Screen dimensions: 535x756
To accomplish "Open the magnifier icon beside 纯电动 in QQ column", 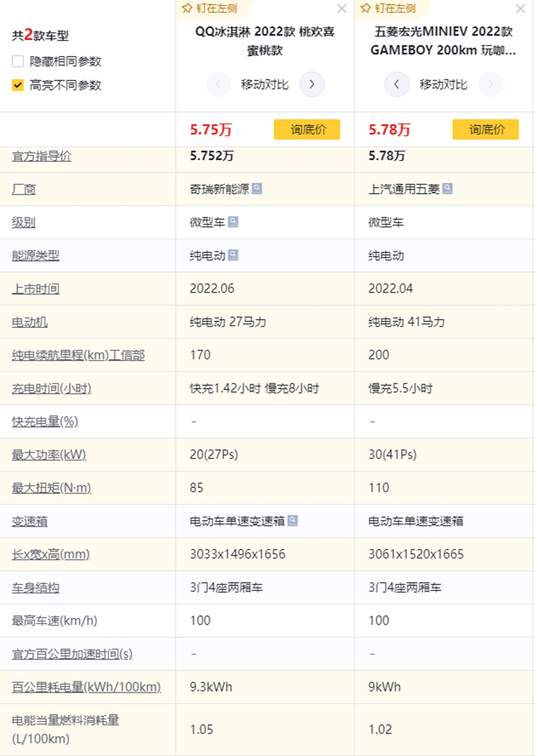I will (x=233, y=255).
